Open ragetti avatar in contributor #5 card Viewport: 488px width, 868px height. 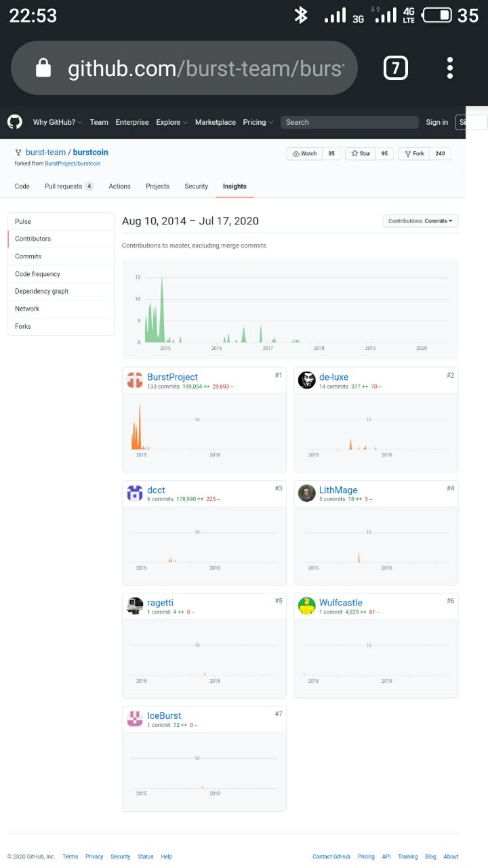135,606
